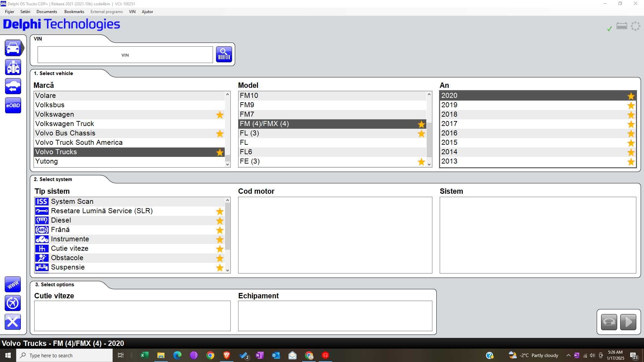The height and width of the screenshot is (362, 644).
Task: Open Microsoft Edge from the taskbar
Action: 177,355
